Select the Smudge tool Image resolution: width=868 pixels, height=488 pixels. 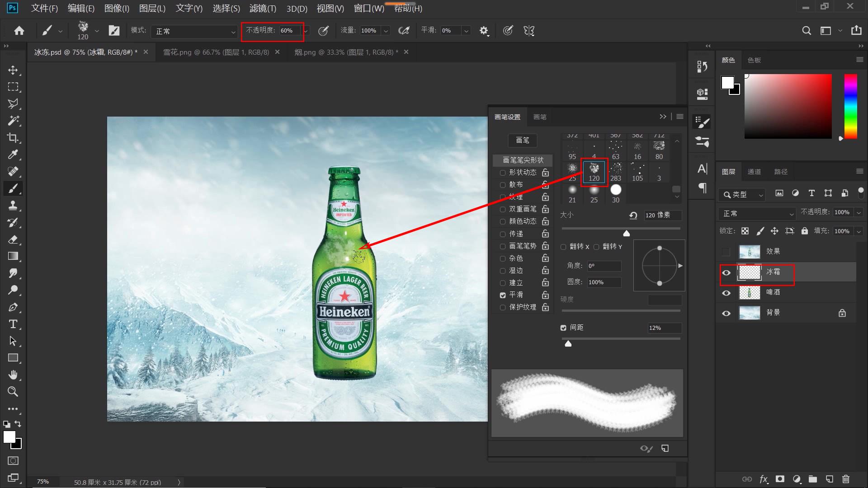coord(13,273)
